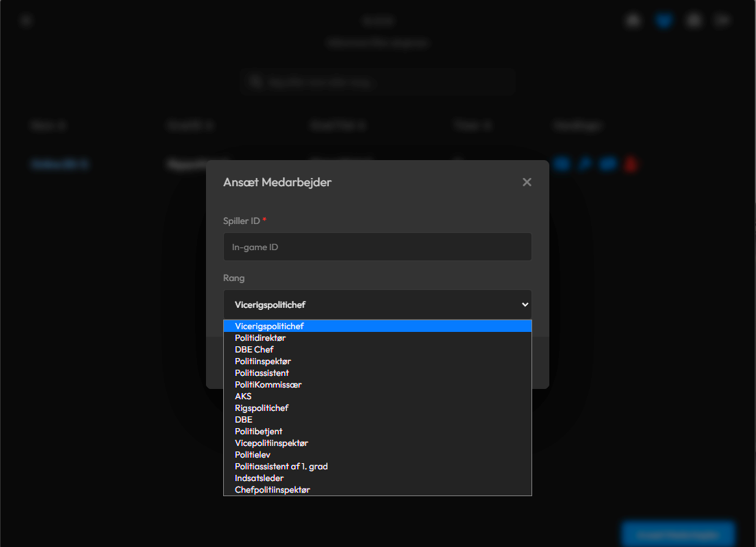Image resolution: width=756 pixels, height=547 pixels.
Task: Click the Spiller ID input field
Action: pyautogui.click(x=378, y=247)
